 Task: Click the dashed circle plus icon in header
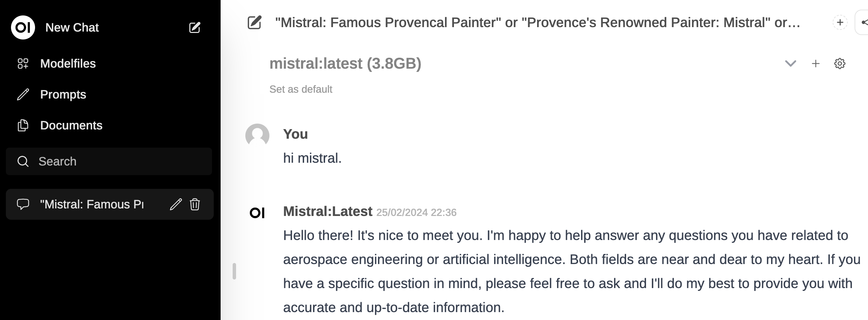[x=840, y=23]
